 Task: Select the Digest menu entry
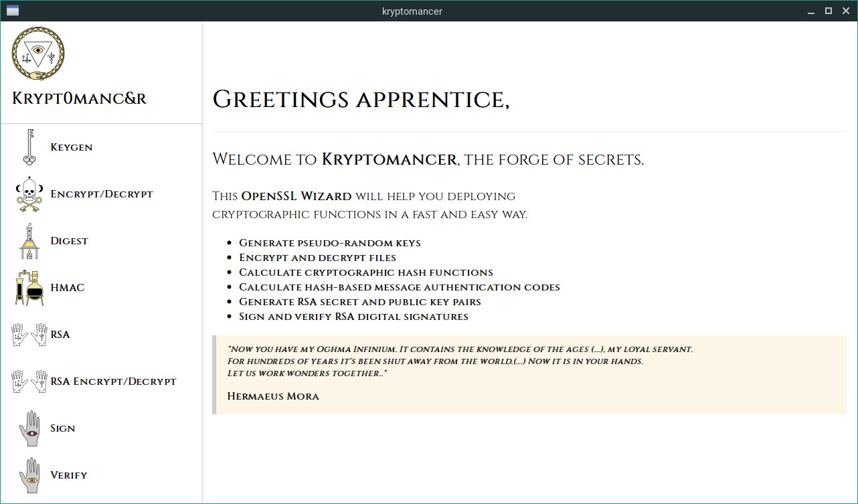[69, 241]
